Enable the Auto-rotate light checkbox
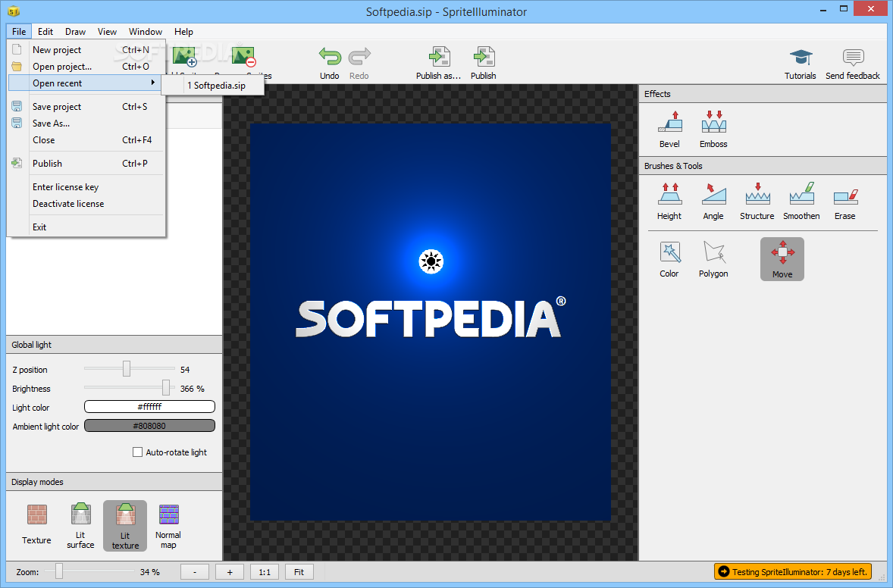Screen dimensions: 893x588 (137, 452)
